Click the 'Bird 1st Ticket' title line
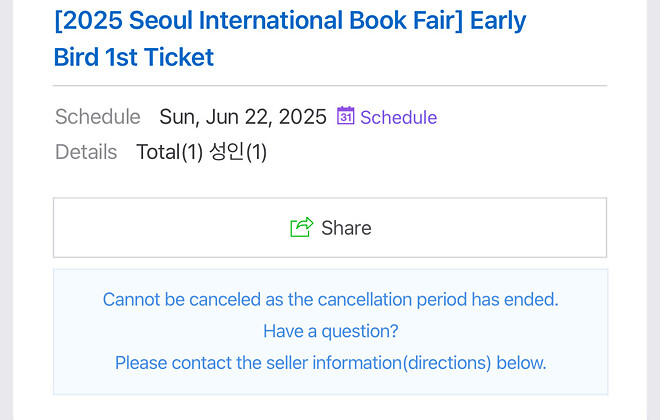This screenshot has width=660, height=420. 134,57
